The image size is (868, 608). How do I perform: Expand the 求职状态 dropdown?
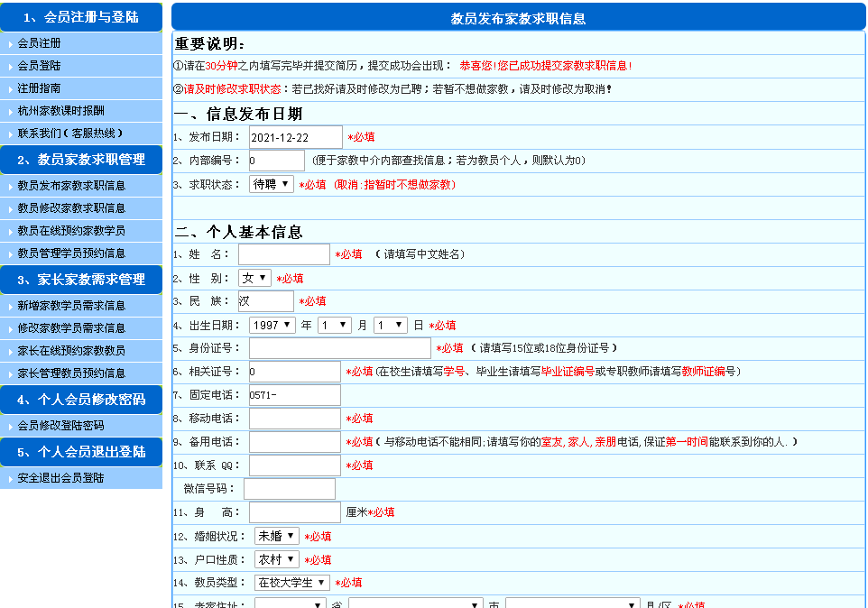(x=272, y=184)
